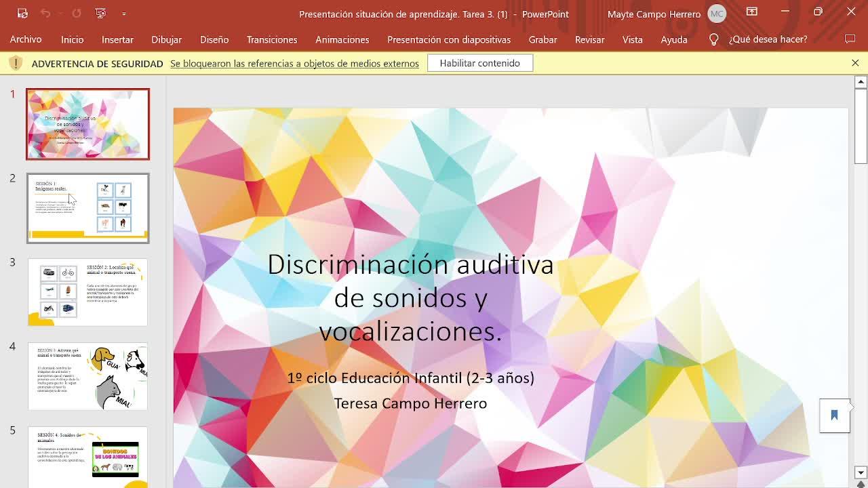Image resolution: width=868 pixels, height=488 pixels.
Task: Save the presentation with the quick-access icon
Action: point(22,14)
